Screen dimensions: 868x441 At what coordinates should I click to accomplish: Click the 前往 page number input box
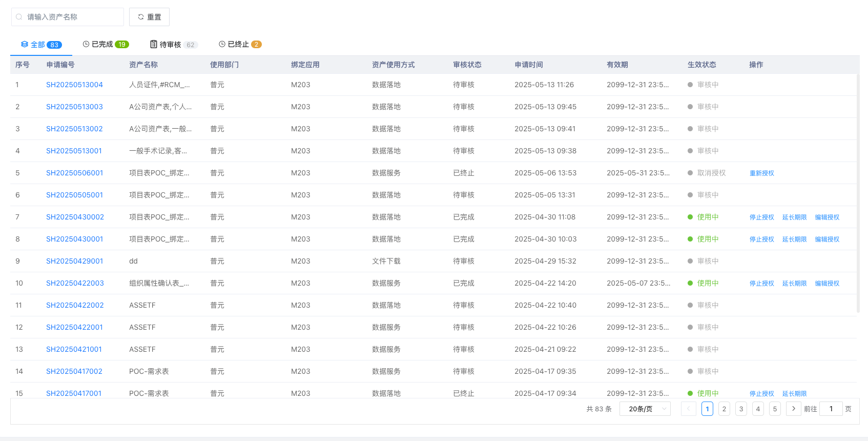click(831, 409)
